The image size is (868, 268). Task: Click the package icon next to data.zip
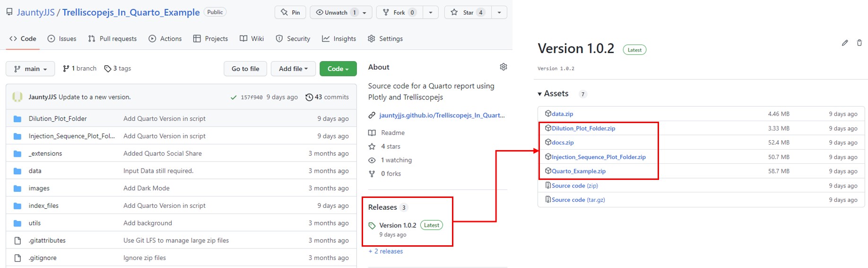548,114
